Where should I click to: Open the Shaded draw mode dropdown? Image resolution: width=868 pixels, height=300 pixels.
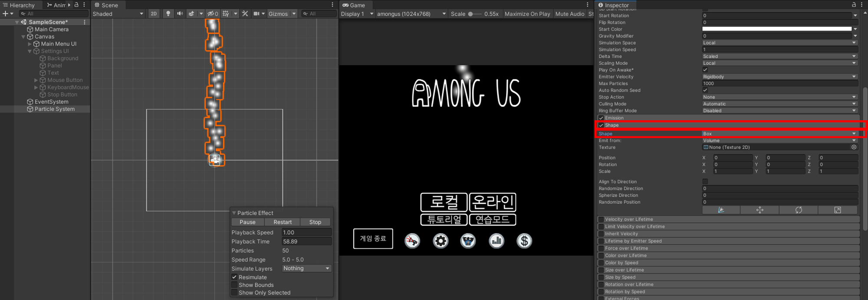click(118, 14)
